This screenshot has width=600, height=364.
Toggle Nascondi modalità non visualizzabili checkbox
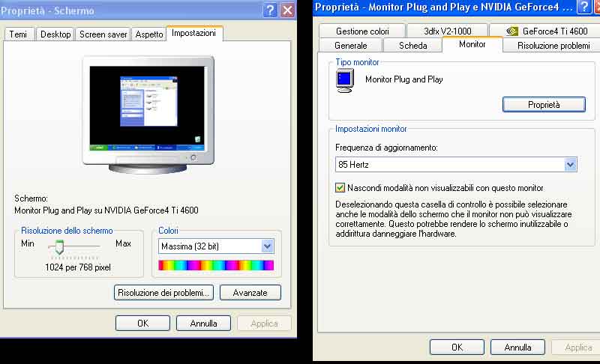coord(340,187)
